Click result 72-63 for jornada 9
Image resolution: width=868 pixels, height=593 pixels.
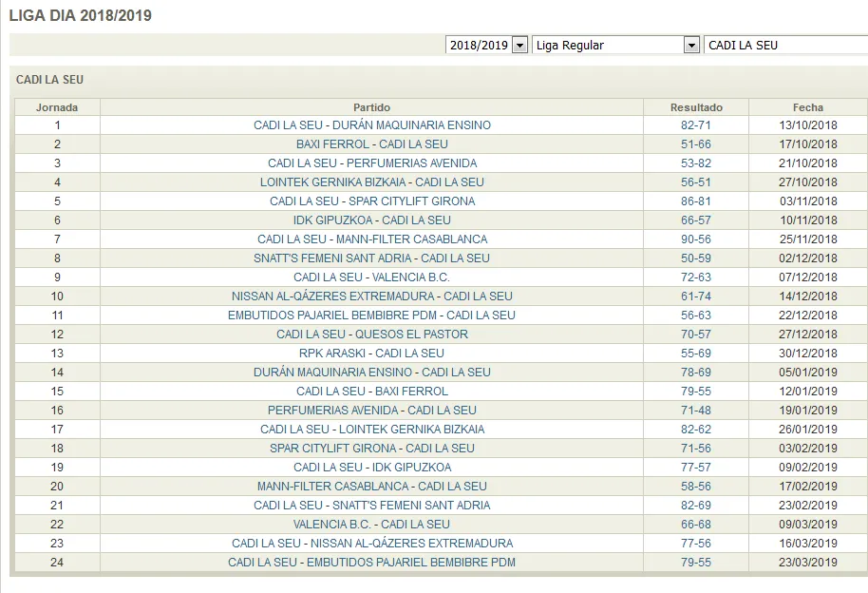696,277
